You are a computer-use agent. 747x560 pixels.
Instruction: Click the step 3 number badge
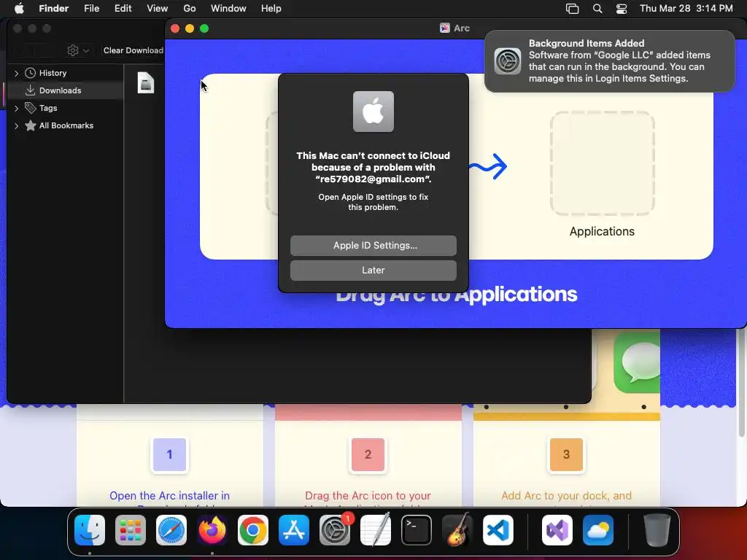coord(566,454)
